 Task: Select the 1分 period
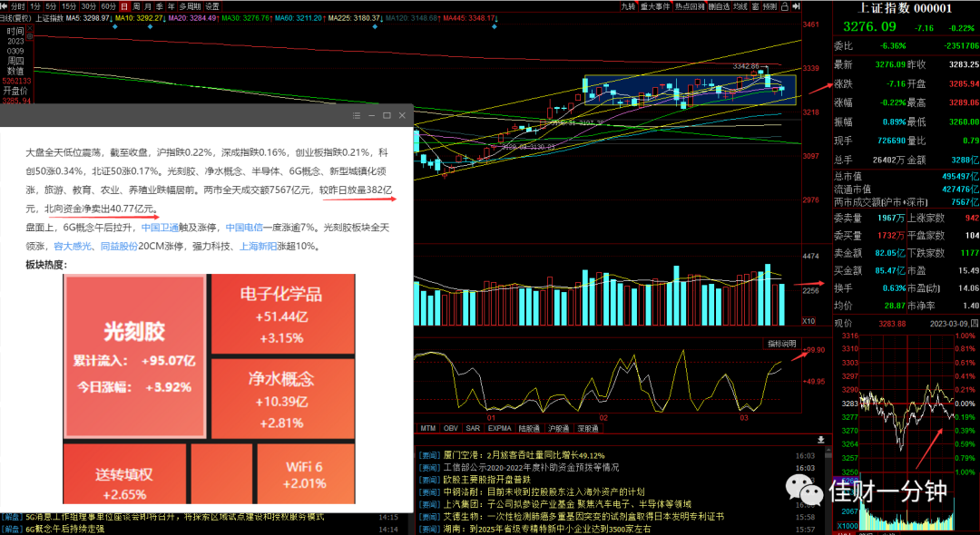click(x=35, y=6)
